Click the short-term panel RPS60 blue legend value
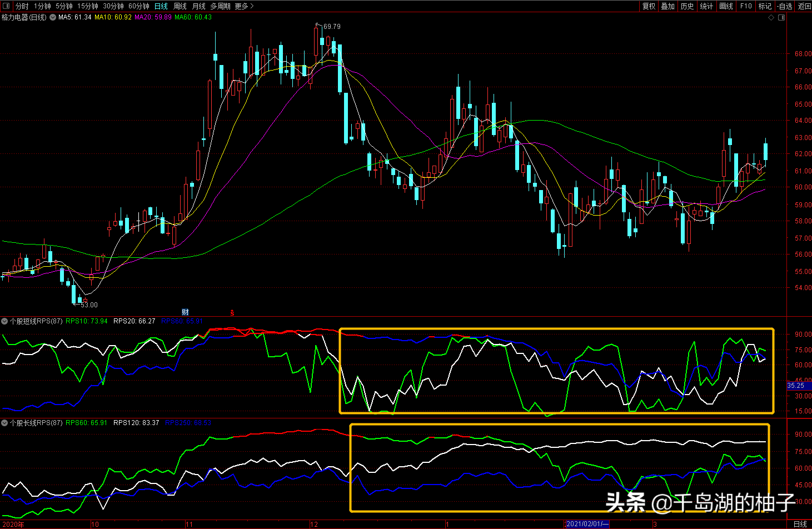This screenshot has width=812, height=529. click(x=182, y=321)
